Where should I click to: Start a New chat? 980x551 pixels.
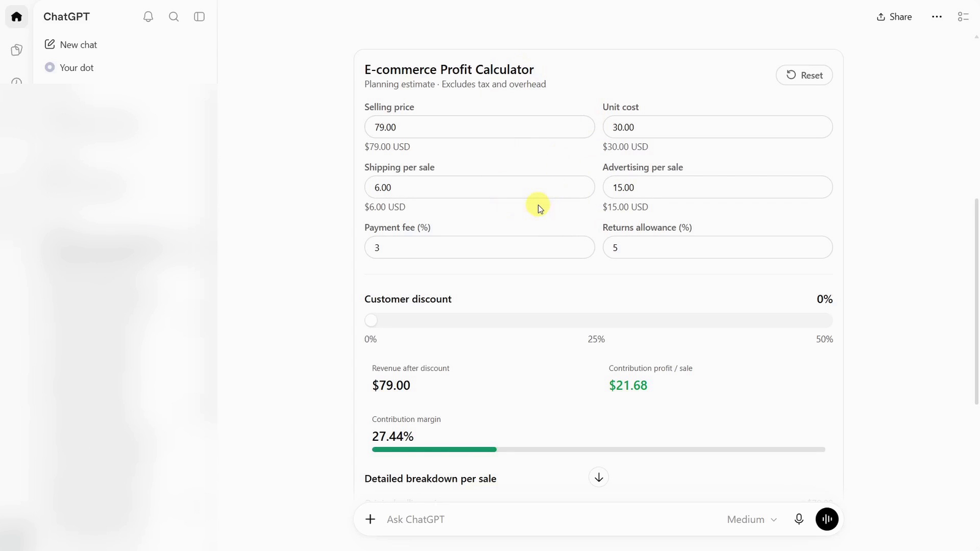point(71,45)
